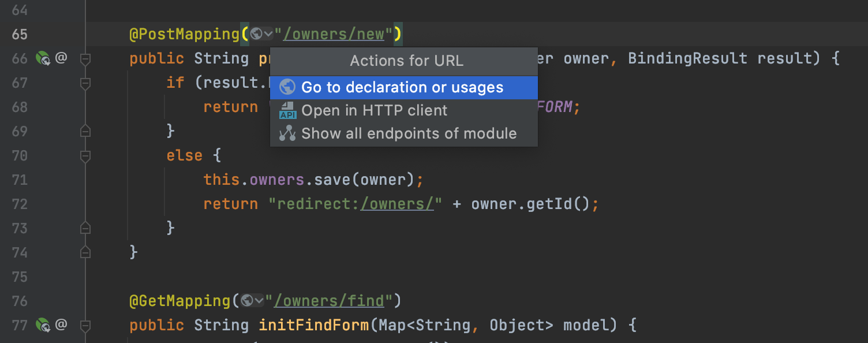This screenshot has width=868, height=343.
Task: Click the API icon beside Open in HTTP client
Action: [x=287, y=110]
